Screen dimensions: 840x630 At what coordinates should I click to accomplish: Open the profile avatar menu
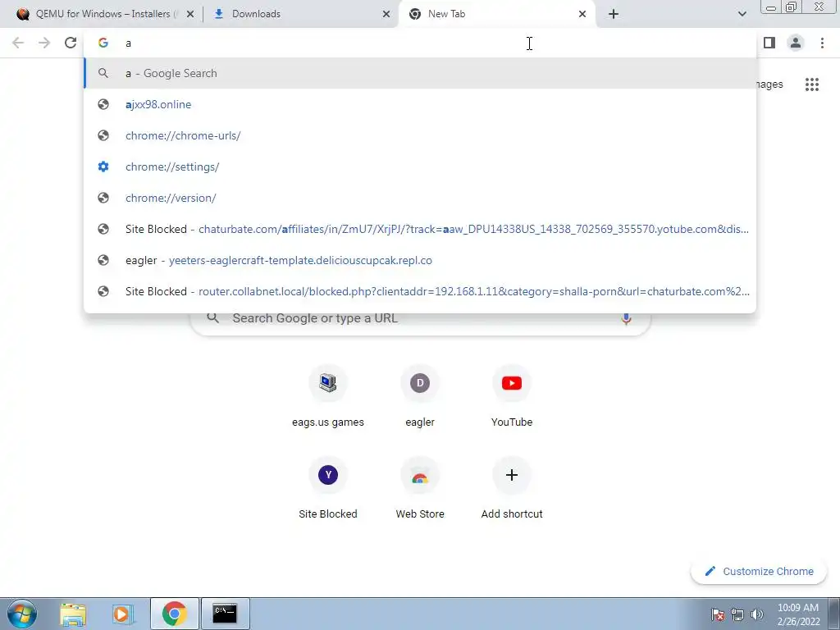click(796, 43)
